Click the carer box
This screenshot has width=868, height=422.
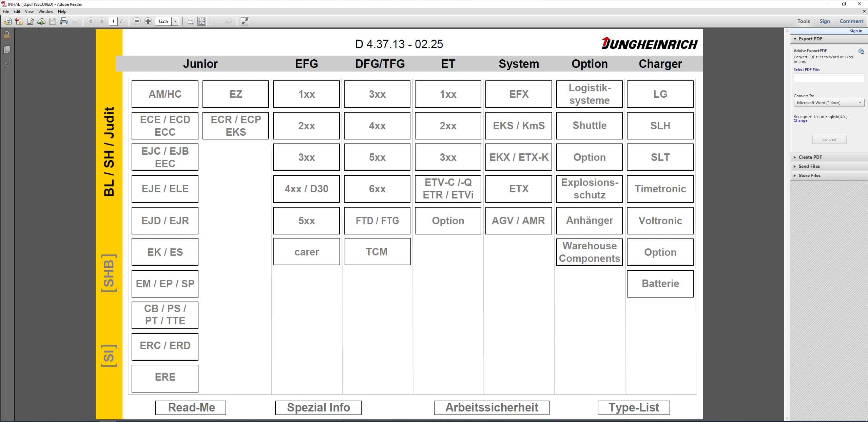[307, 252]
